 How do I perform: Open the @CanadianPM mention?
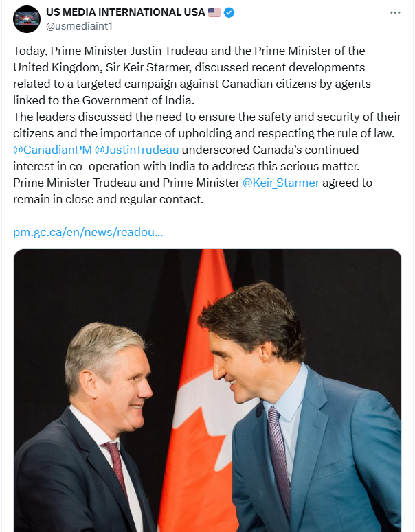(52, 150)
